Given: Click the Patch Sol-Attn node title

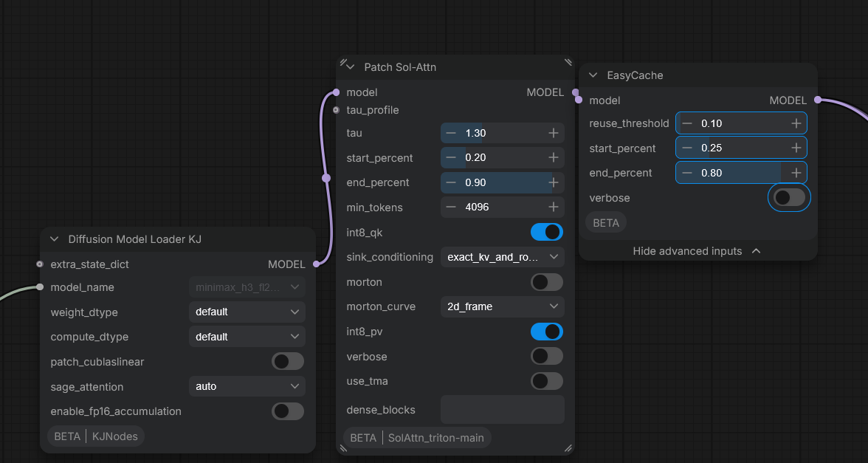Looking at the screenshot, I should point(400,67).
